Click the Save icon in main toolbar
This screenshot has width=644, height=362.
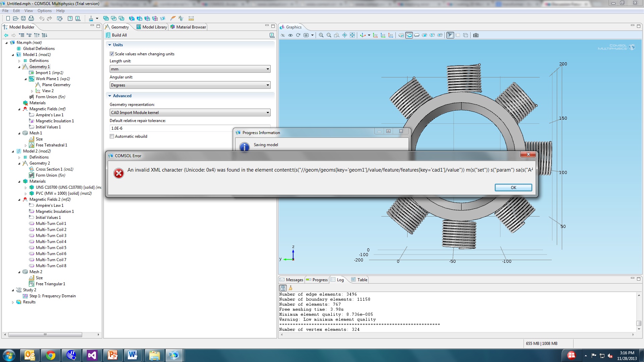pos(23,18)
